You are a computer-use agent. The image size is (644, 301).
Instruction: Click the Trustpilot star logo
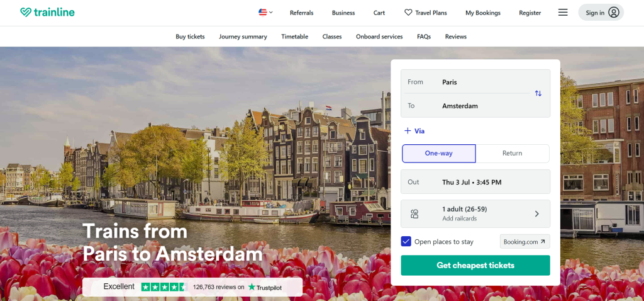tap(252, 287)
